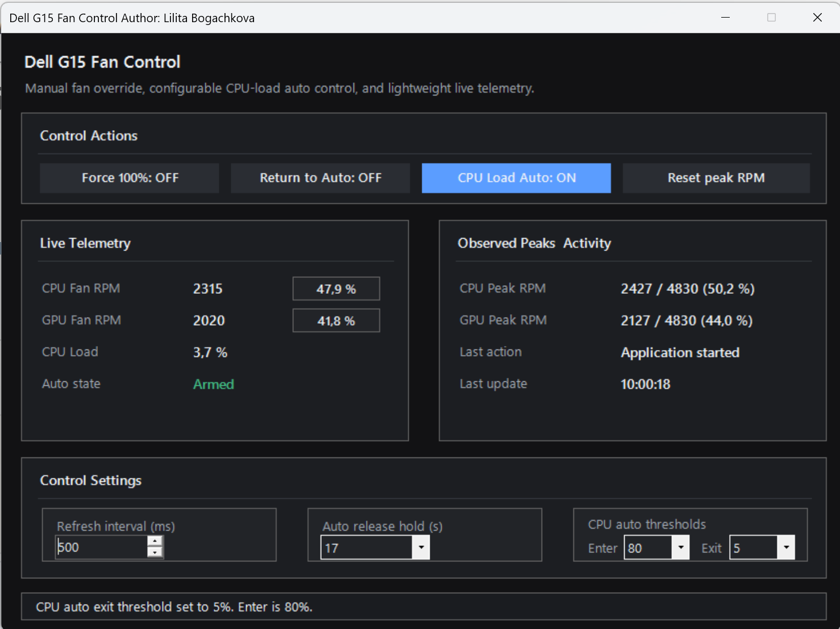Click the window title bar text
Screen dimensions: 840x629
pyautogui.click(x=132, y=18)
